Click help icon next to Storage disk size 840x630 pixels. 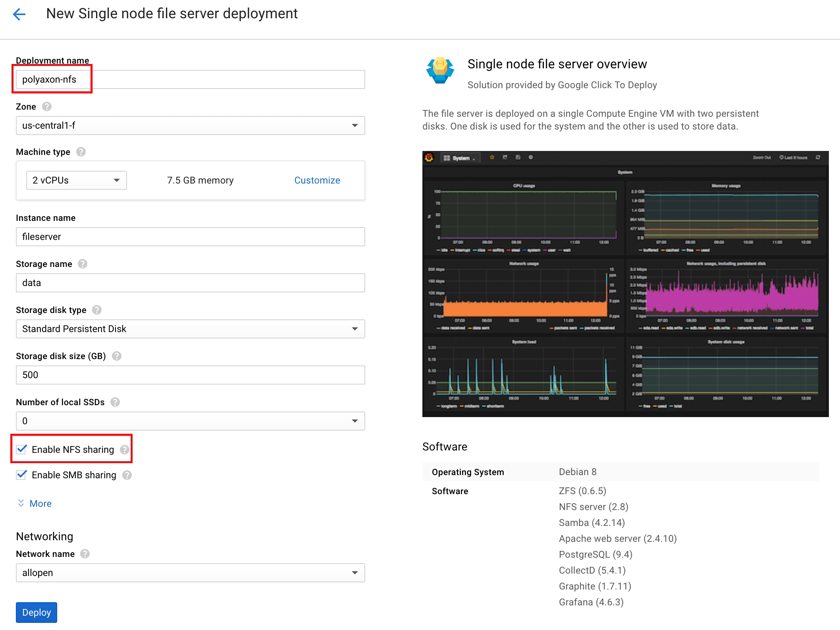[117, 356]
